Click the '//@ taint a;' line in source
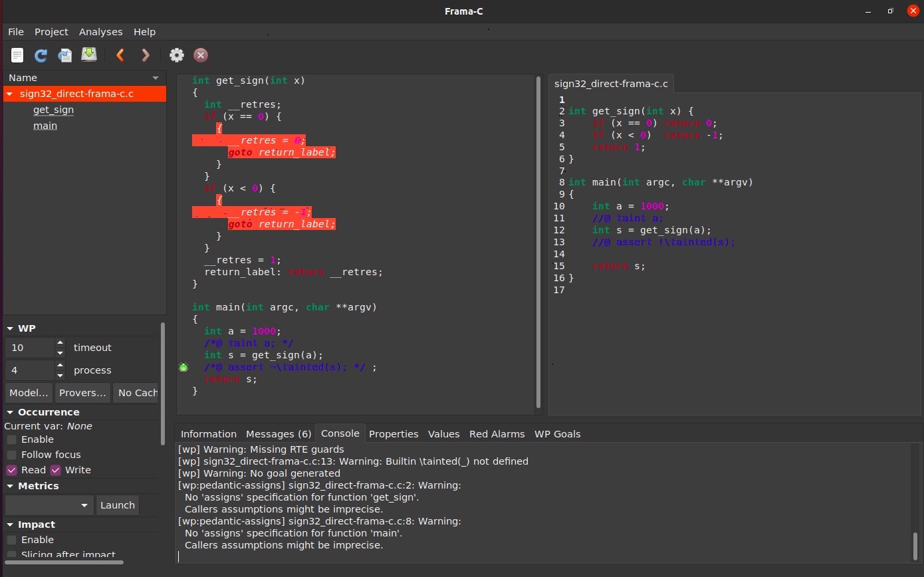This screenshot has height=577, width=924. [628, 218]
